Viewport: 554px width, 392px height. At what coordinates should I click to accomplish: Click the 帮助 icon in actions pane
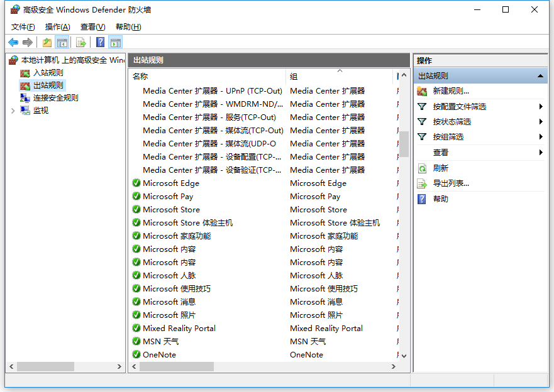(x=421, y=199)
